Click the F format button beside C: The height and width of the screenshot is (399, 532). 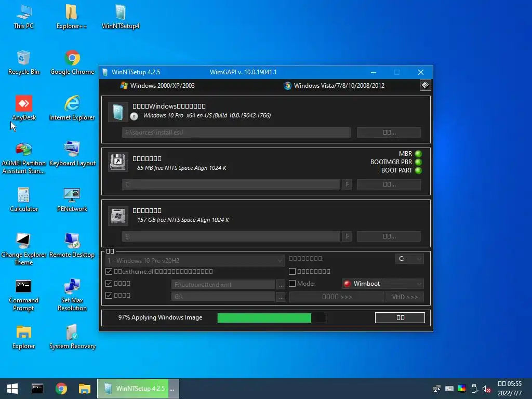tap(347, 184)
